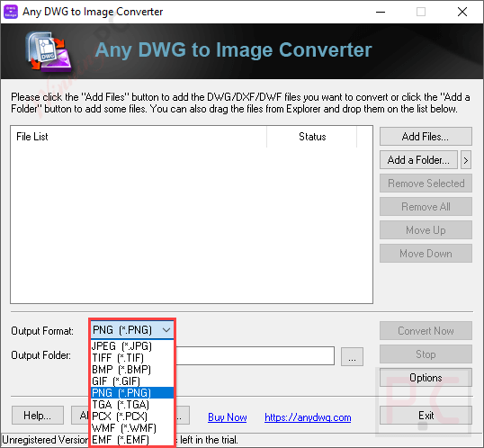Open the Options dialog
Image resolution: width=484 pixels, height=448 pixels.
pos(426,378)
